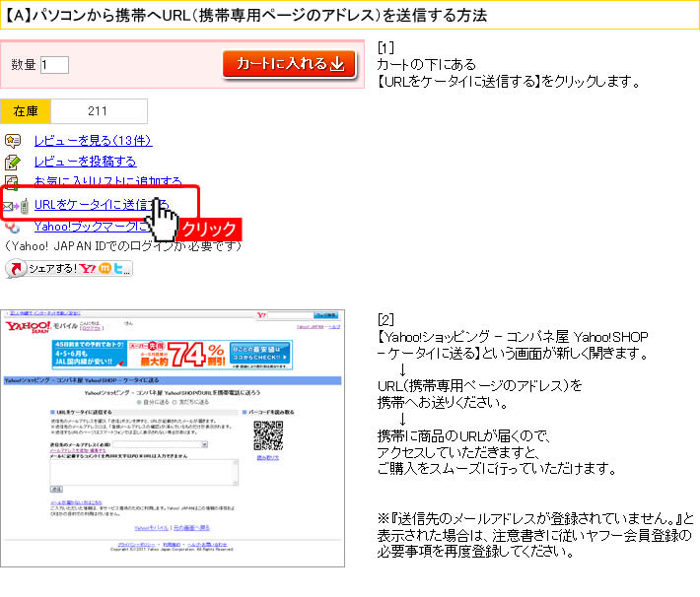Click the heading 【A】パソコンから携帯へURL
This screenshot has height=597, width=700.
tap(245, 15)
